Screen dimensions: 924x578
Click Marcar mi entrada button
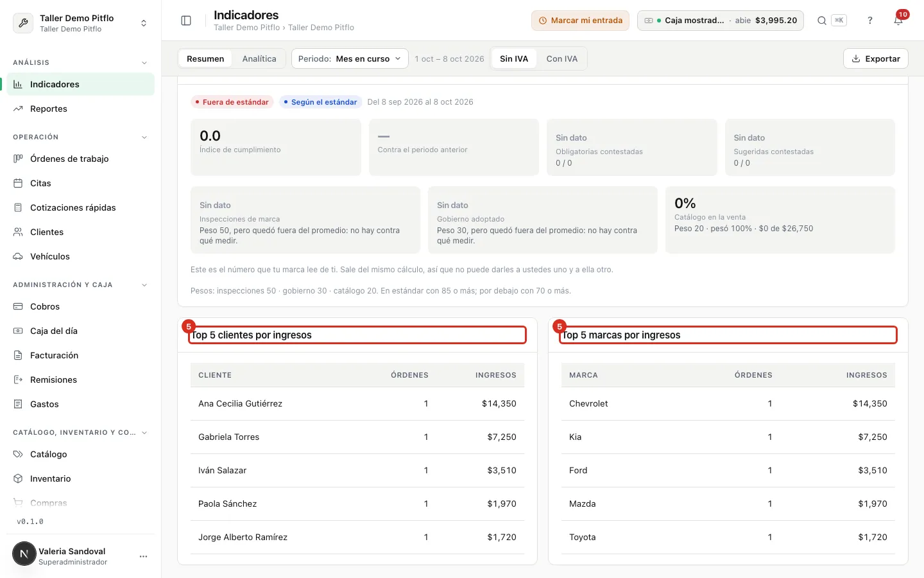[580, 21]
